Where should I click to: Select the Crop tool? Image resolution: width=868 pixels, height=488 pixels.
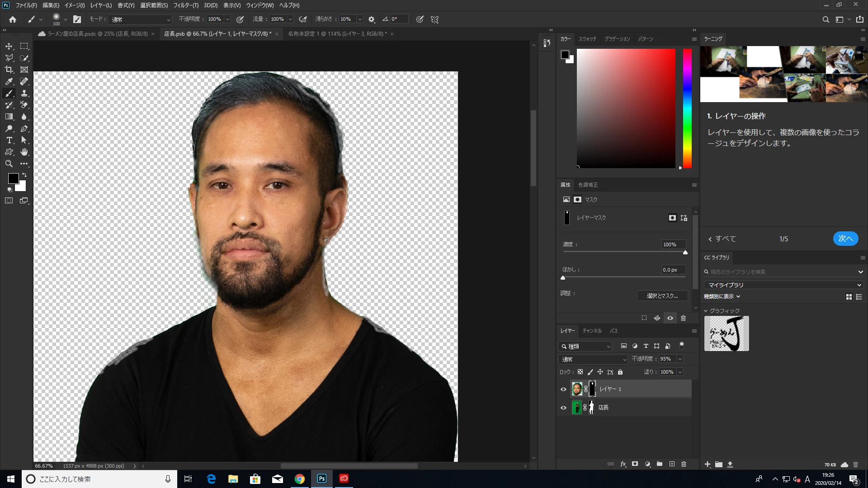[x=9, y=70]
